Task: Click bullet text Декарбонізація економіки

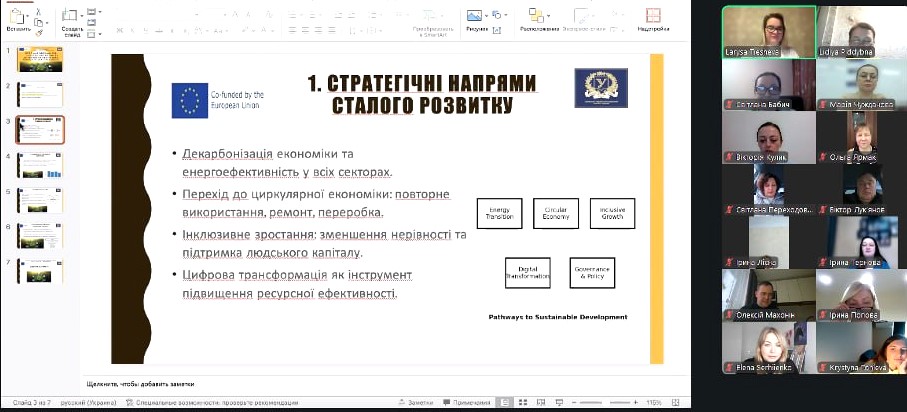Action: (261, 154)
